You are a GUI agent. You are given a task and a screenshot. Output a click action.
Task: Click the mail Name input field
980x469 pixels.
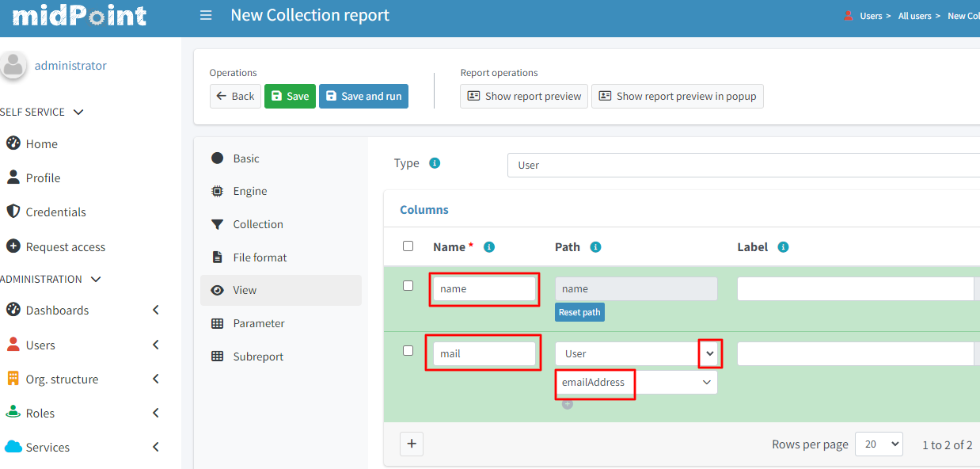[484, 353]
